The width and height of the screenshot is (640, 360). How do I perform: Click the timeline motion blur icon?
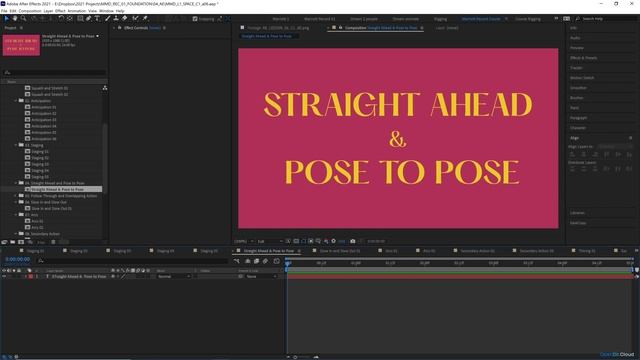(x=266, y=261)
